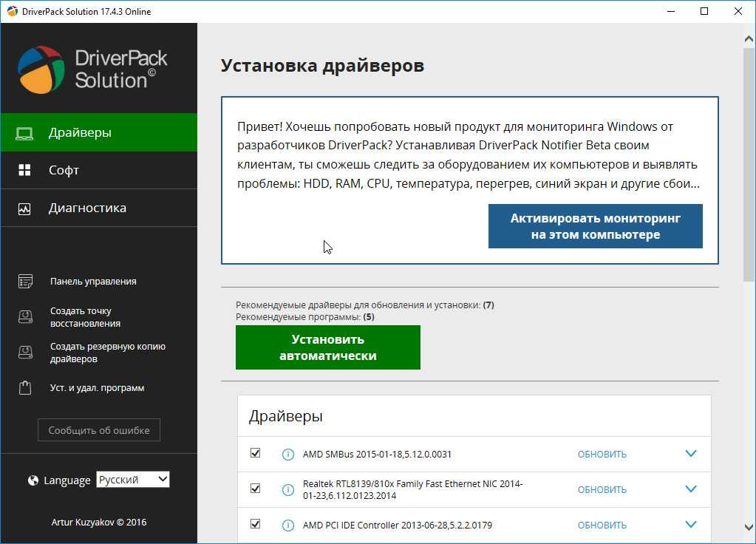Click ОБНОВИТЬ for AMD SMBus
The width and height of the screenshot is (756, 544).
coord(602,455)
